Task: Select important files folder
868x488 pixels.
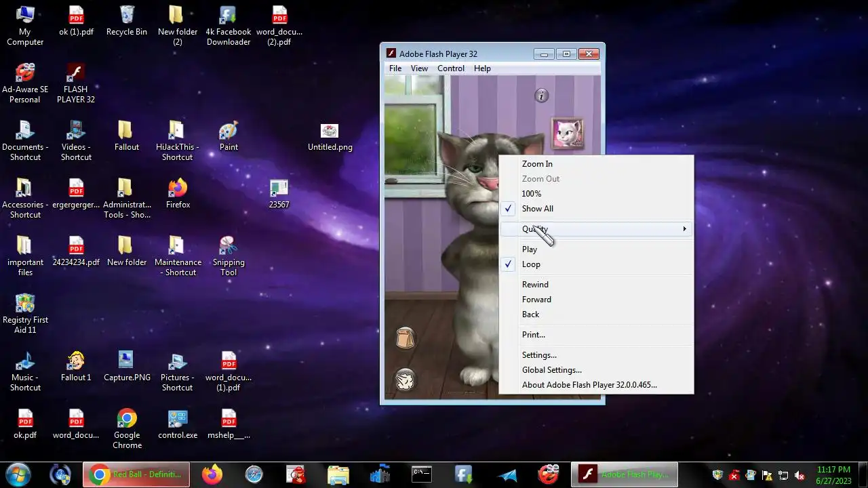Action: click(25, 257)
